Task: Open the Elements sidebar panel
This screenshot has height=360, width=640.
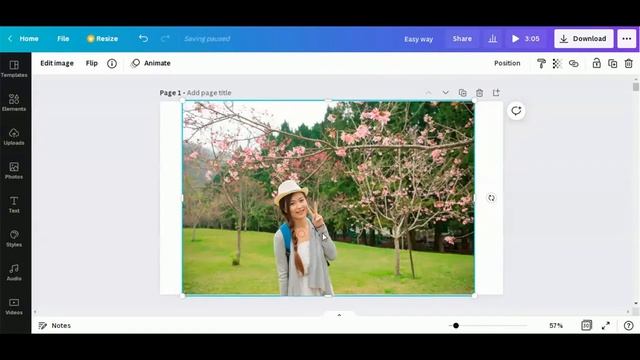Action: (x=14, y=103)
